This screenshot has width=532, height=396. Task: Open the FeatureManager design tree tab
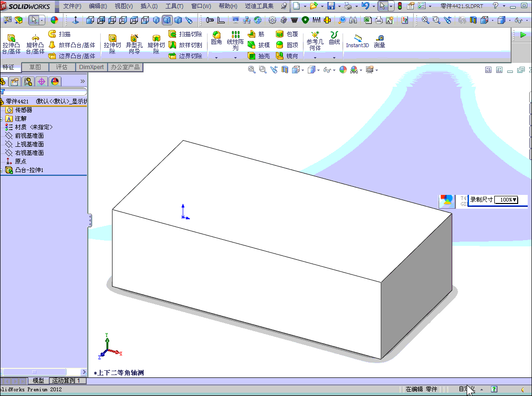coord(3,81)
